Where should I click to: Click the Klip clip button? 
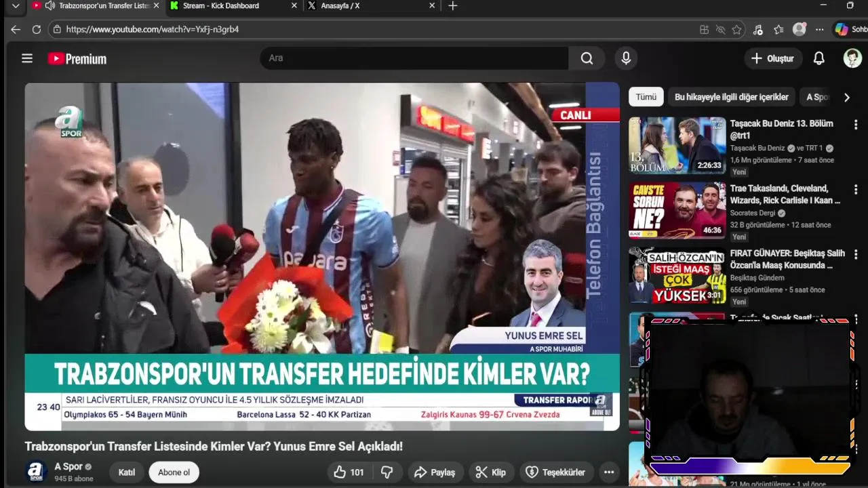(490, 472)
